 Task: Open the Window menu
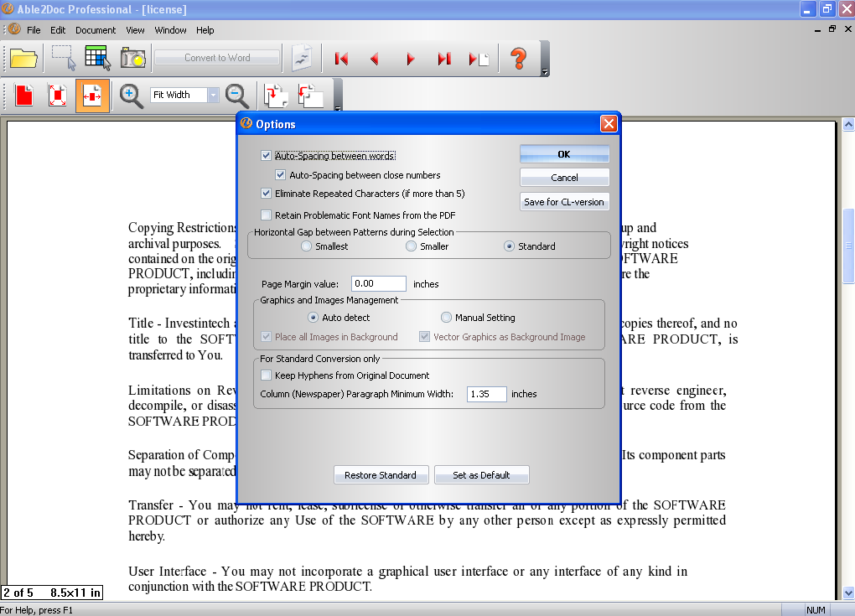tap(171, 30)
